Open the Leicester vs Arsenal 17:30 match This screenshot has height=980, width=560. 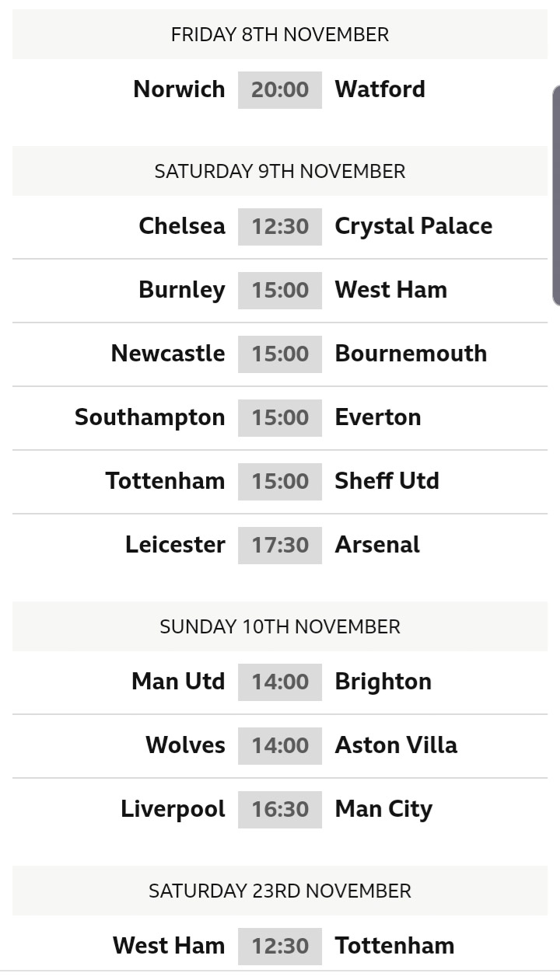pos(280,545)
